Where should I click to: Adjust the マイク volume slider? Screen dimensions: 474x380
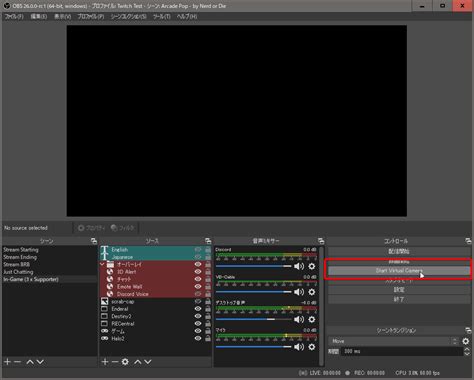point(254,347)
